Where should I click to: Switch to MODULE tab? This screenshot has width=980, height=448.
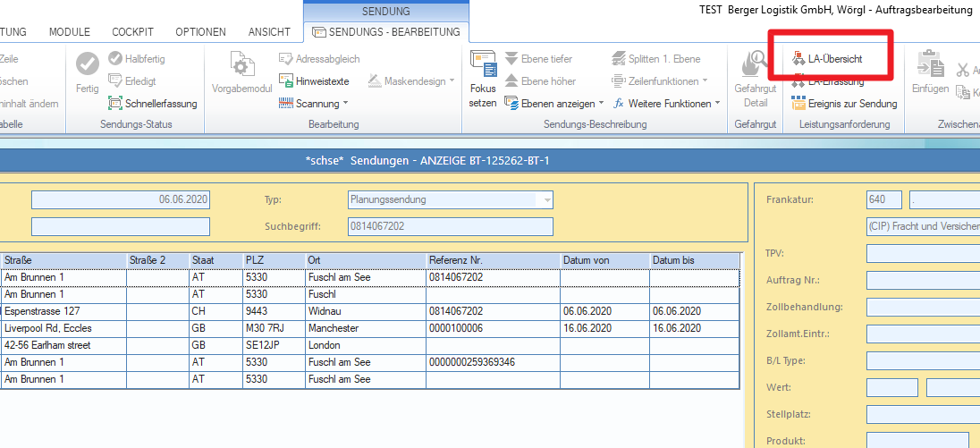pyautogui.click(x=70, y=32)
